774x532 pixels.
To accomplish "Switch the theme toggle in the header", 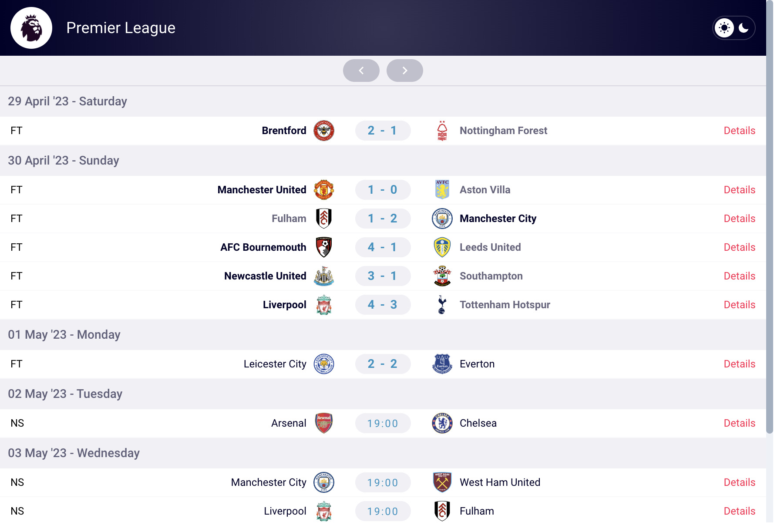I will (x=734, y=27).
